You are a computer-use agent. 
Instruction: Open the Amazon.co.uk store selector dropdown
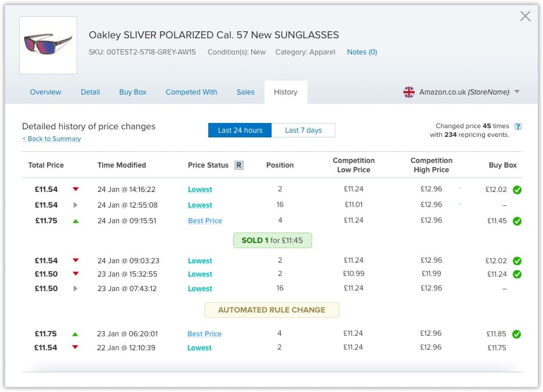[516, 92]
